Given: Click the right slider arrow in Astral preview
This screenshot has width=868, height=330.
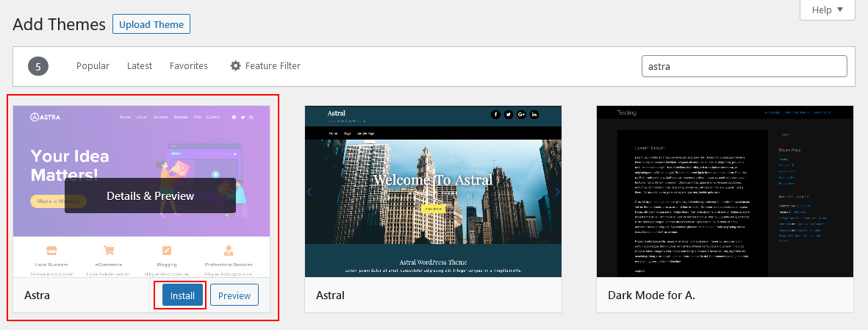Looking at the screenshot, I should [x=557, y=192].
